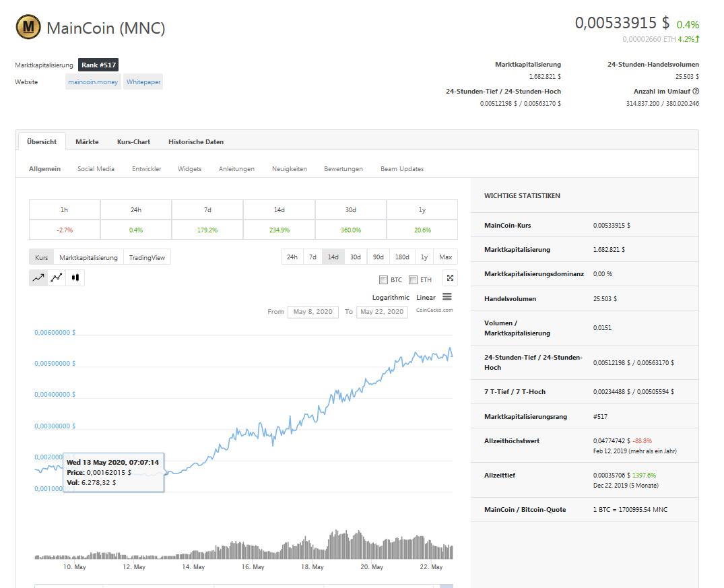Click the Rank #517 badge

tap(98, 65)
